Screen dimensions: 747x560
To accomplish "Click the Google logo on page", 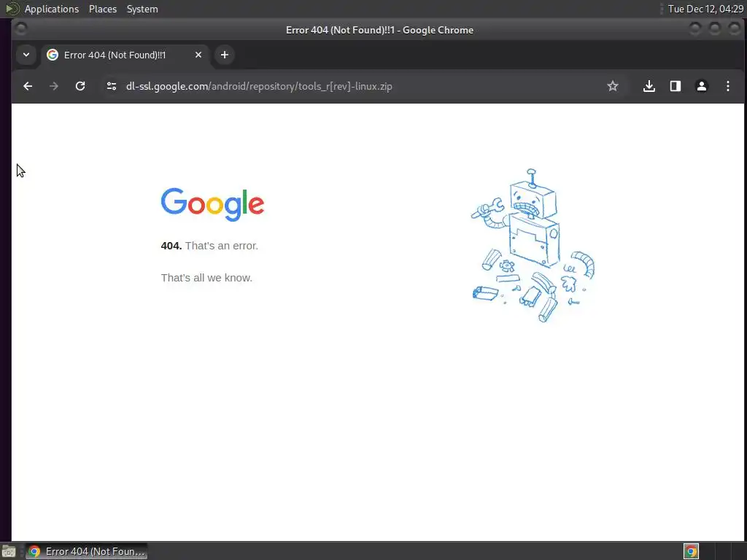I will [x=212, y=205].
